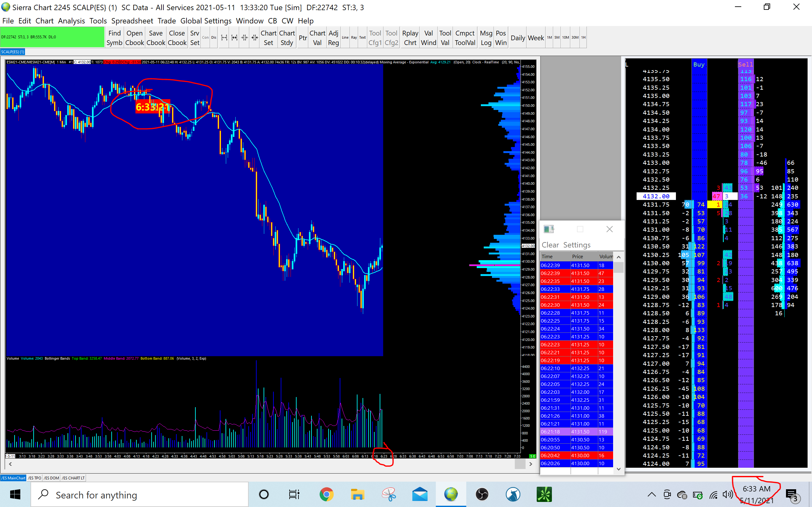Toggle the Line drawing tool
This screenshot has height=507, width=812.
coord(345,38)
